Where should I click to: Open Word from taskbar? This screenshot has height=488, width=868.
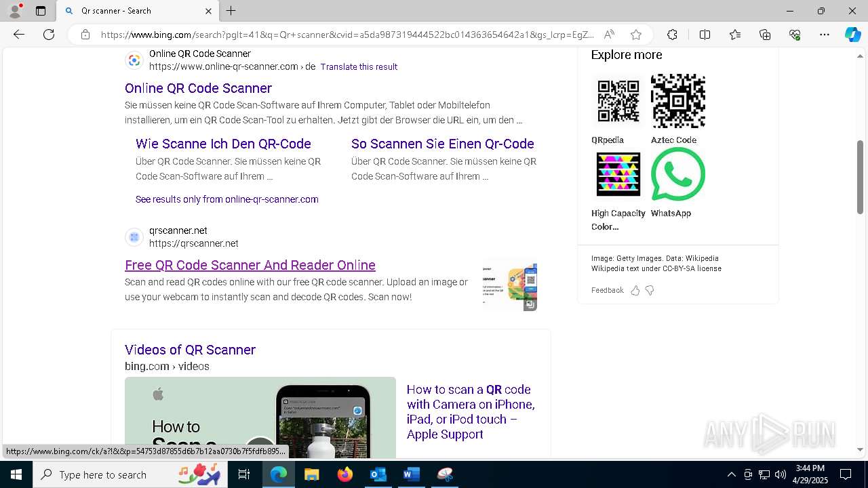pyautogui.click(x=412, y=474)
